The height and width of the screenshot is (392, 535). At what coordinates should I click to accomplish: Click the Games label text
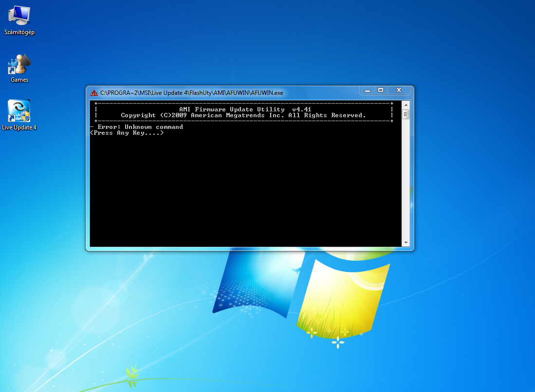[19, 80]
